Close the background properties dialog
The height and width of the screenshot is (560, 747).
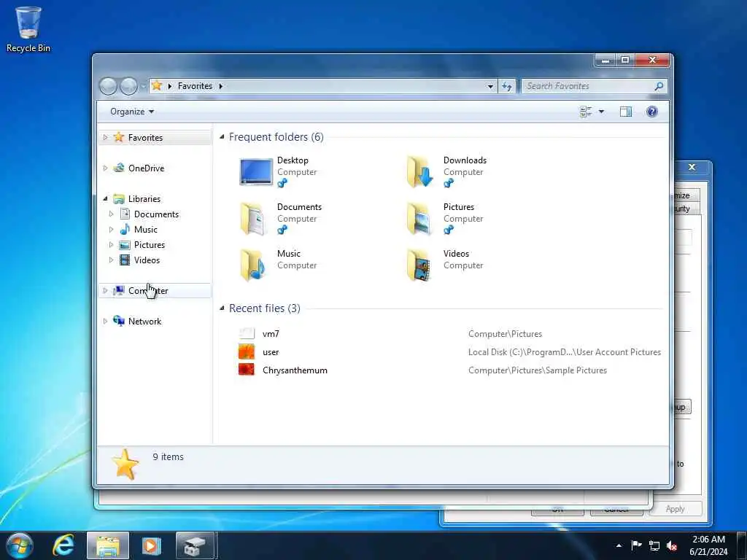[692, 167]
